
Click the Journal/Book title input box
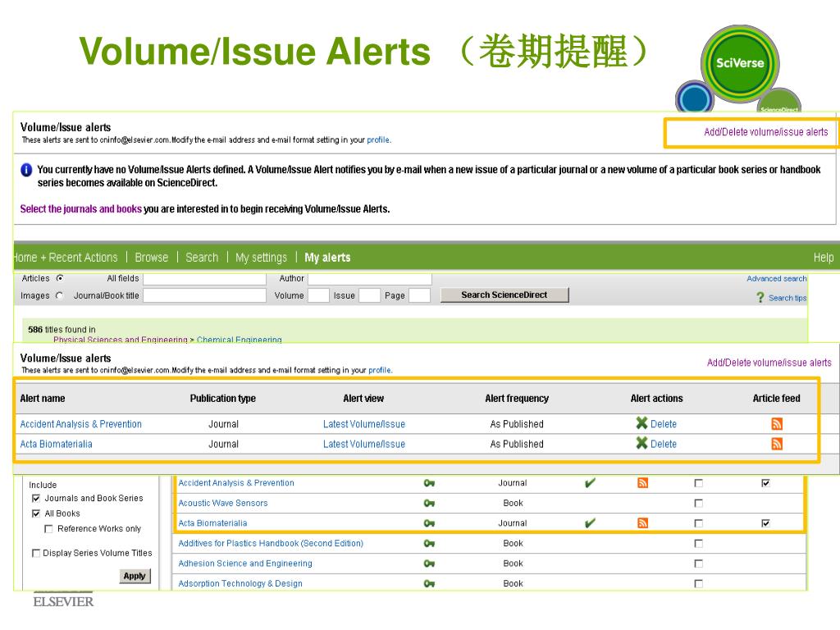click(204, 295)
